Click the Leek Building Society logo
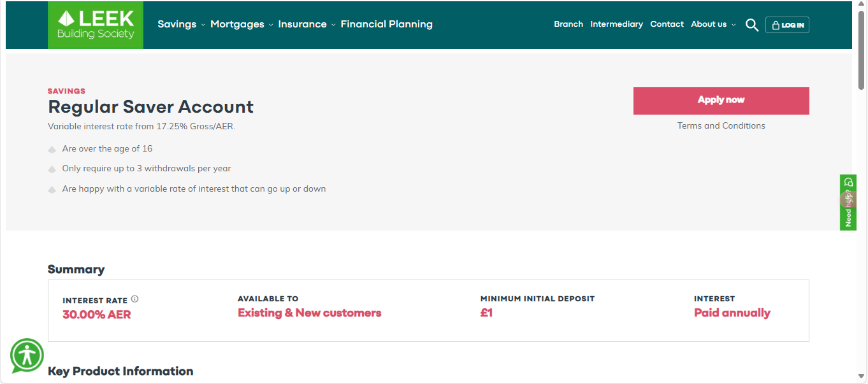This screenshot has height=384, width=868. point(96,25)
